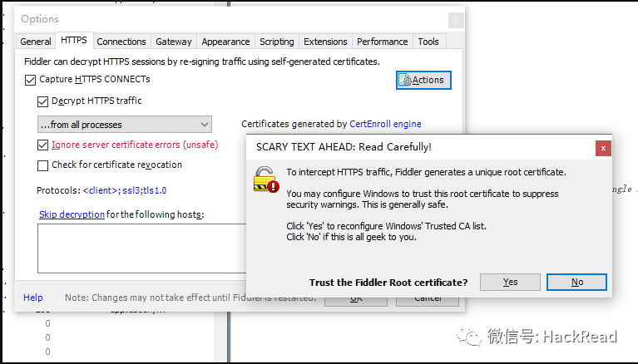Viewport: 638px width, 364px height.
Task: Toggle Capture HTTPS CONNECTs checkbox
Action: [x=30, y=80]
